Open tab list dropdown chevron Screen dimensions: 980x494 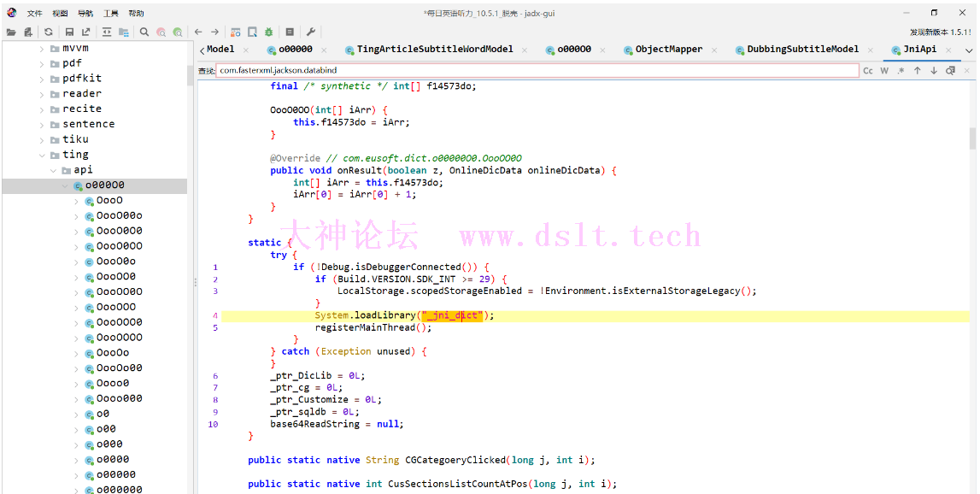pos(969,50)
